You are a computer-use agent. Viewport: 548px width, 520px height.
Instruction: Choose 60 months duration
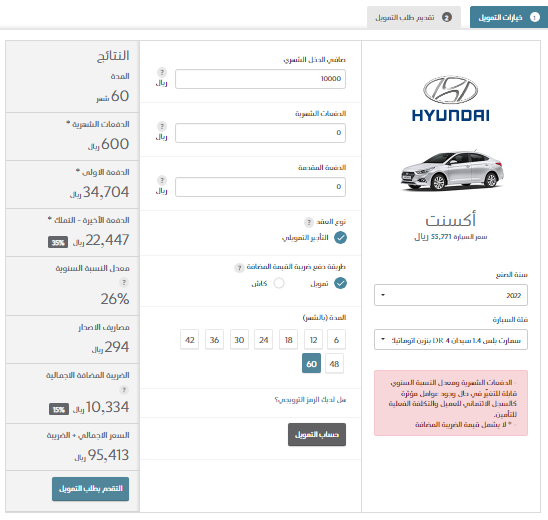pyautogui.click(x=311, y=363)
